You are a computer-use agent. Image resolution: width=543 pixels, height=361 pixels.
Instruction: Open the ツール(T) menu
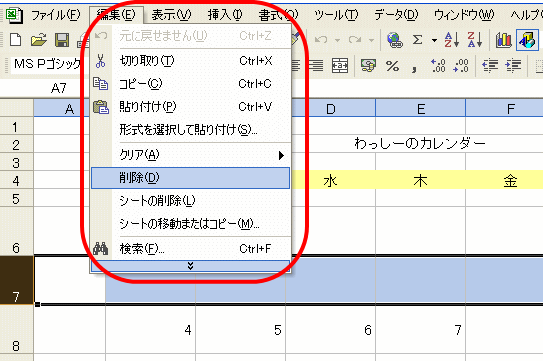tap(336, 15)
